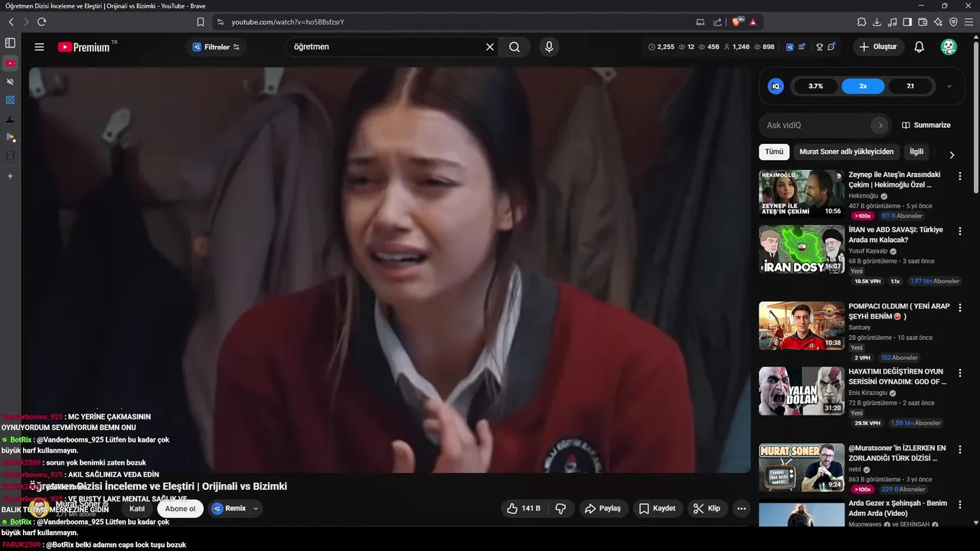Search with voice microphone

point(548,47)
